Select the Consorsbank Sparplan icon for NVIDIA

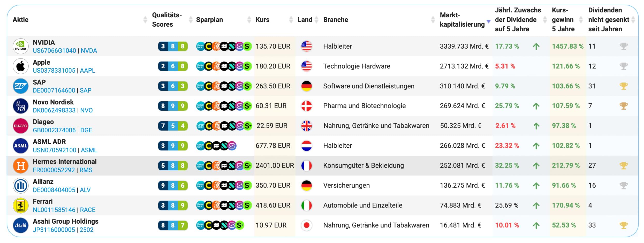point(200,46)
